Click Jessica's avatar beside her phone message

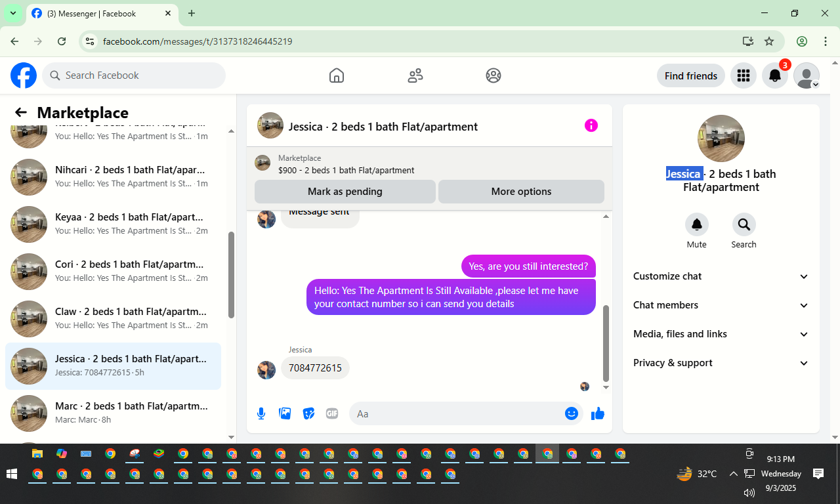[x=266, y=370]
